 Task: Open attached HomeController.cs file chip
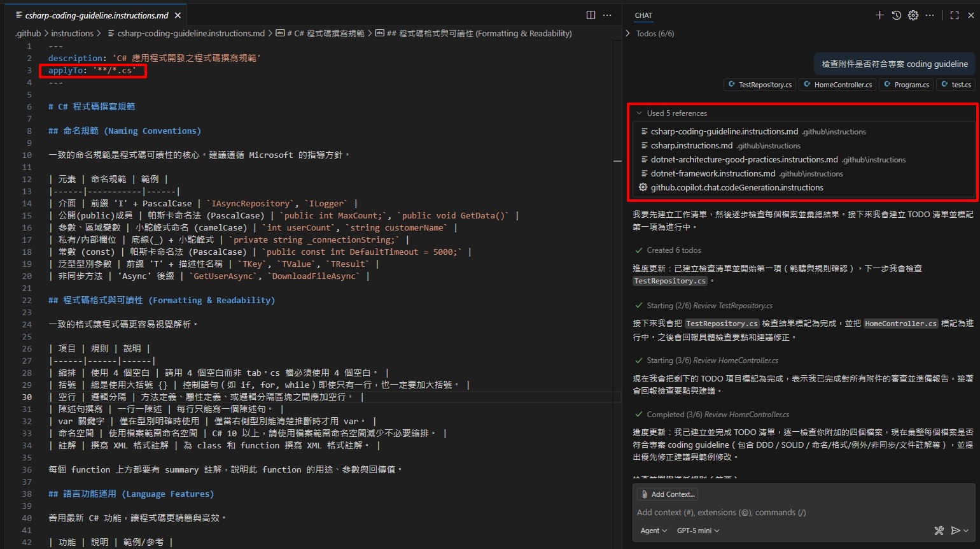click(x=837, y=85)
